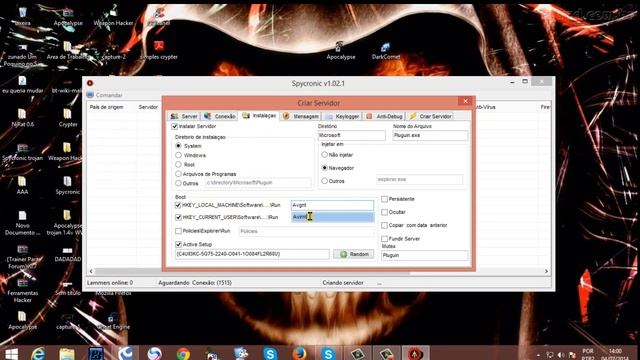The height and width of the screenshot is (360, 640).
Task: Select the Root install directory radio
Action: 178,164
